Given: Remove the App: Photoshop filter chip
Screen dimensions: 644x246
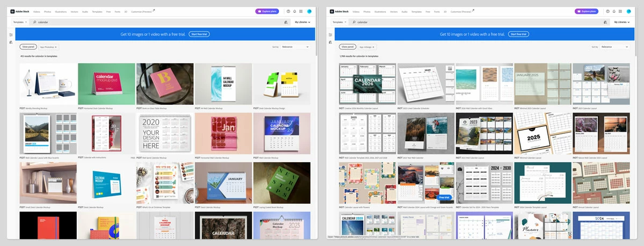Looking at the screenshot, I should 56,47.
